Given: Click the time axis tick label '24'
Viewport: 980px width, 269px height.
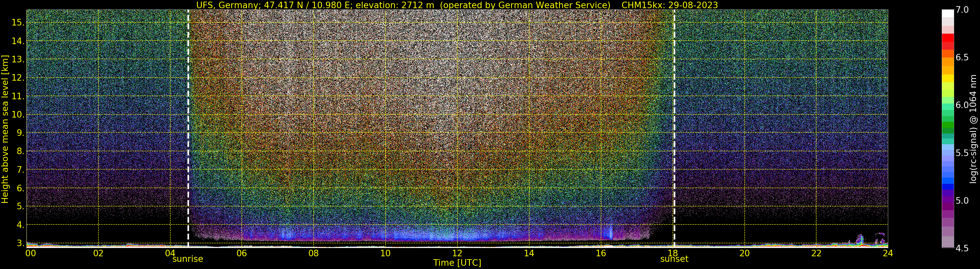Looking at the screenshot, I should click(x=888, y=253).
